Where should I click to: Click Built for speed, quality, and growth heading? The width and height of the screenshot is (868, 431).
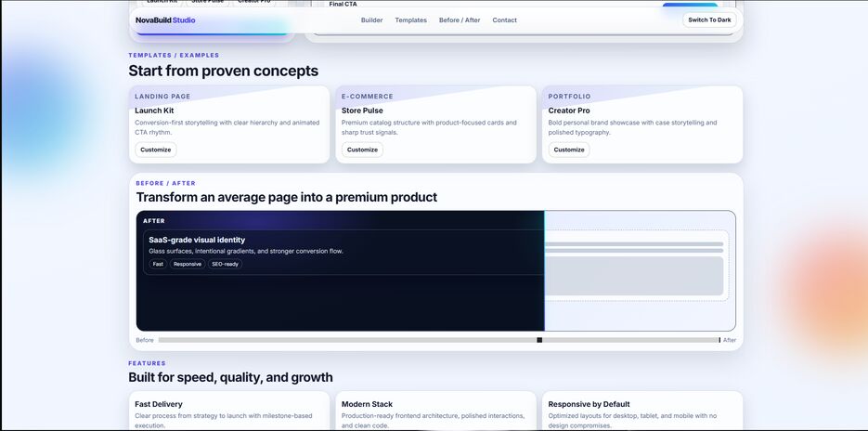point(231,377)
